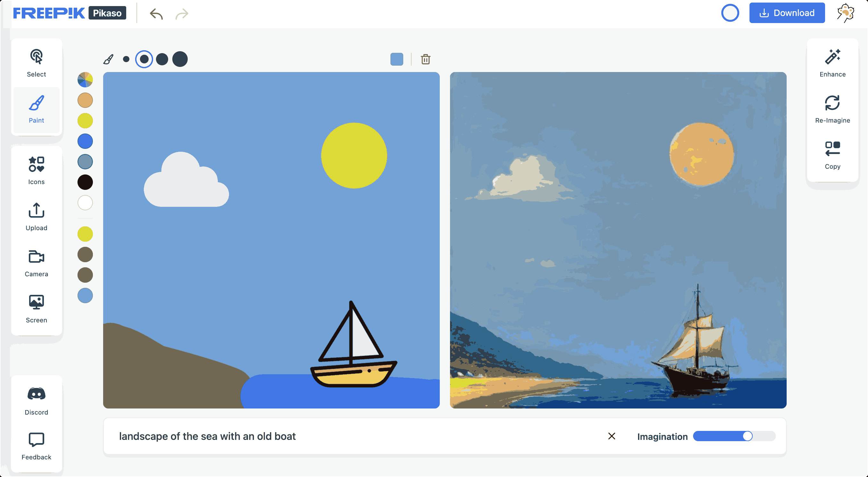This screenshot has height=477, width=868.
Task: Open the Discord community link
Action: 37,401
